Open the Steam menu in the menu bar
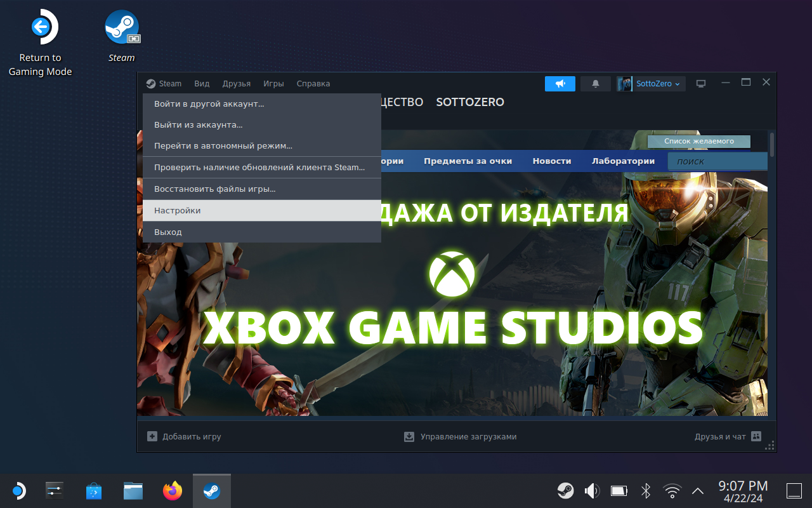The image size is (812, 508). point(164,84)
